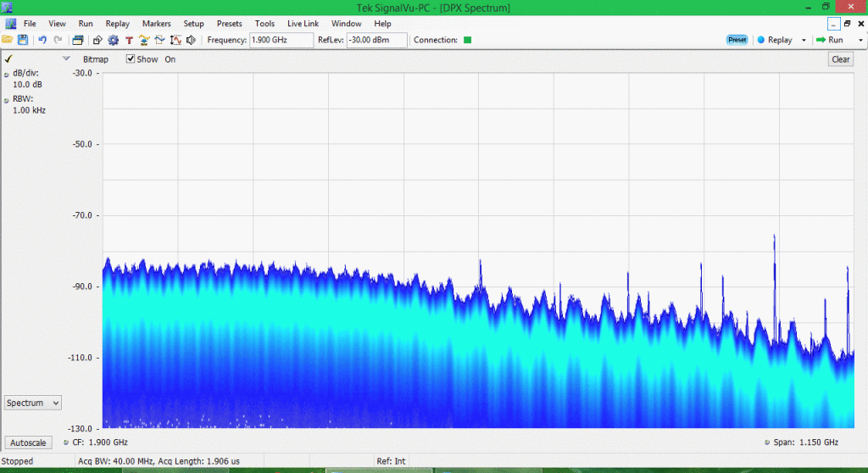Screen dimensions: 868x473
Task: Open the Replay dropdown arrow
Action: pos(804,40)
